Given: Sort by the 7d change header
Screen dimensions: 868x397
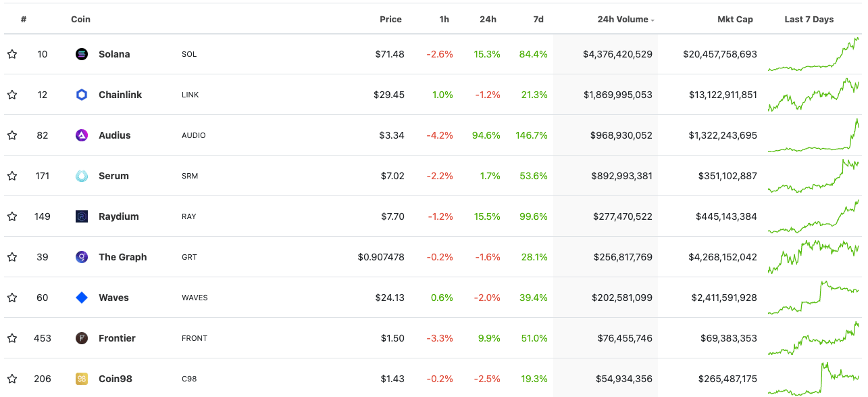Looking at the screenshot, I should 538,20.
